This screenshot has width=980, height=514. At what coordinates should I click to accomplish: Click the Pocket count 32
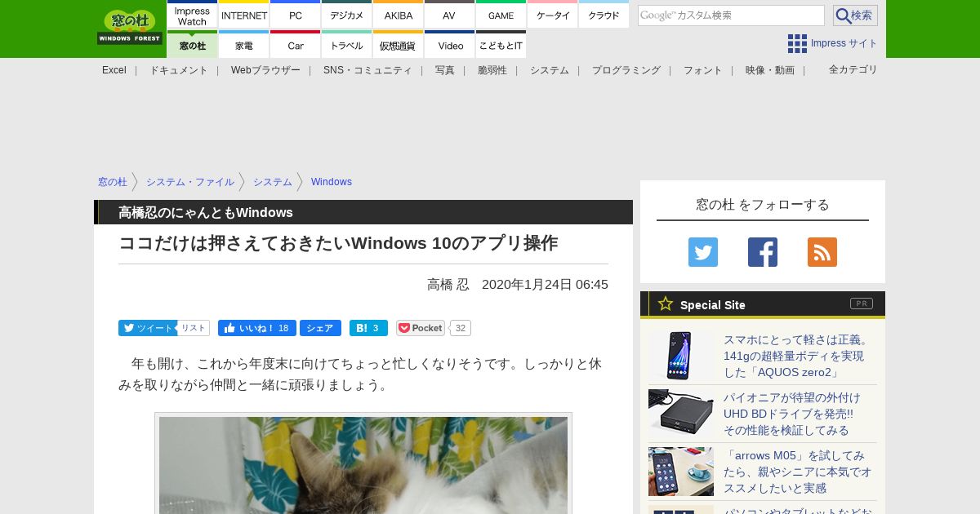pyautogui.click(x=461, y=328)
